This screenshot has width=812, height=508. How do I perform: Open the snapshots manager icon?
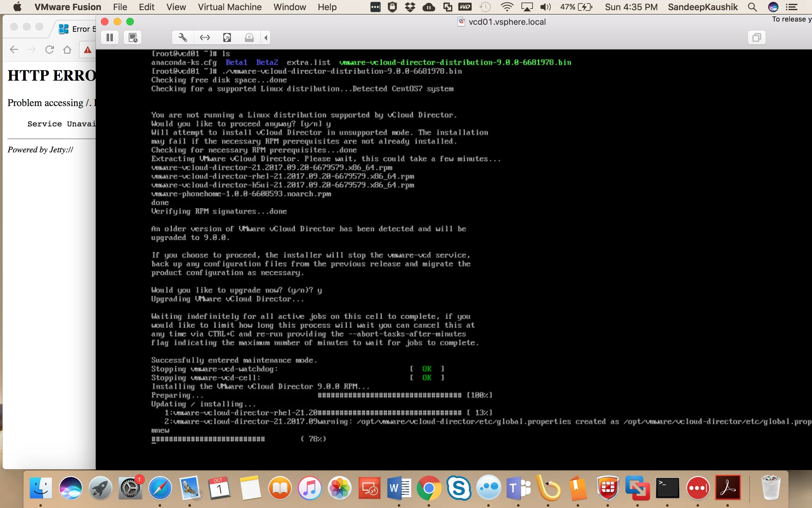pyautogui.click(x=133, y=38)
